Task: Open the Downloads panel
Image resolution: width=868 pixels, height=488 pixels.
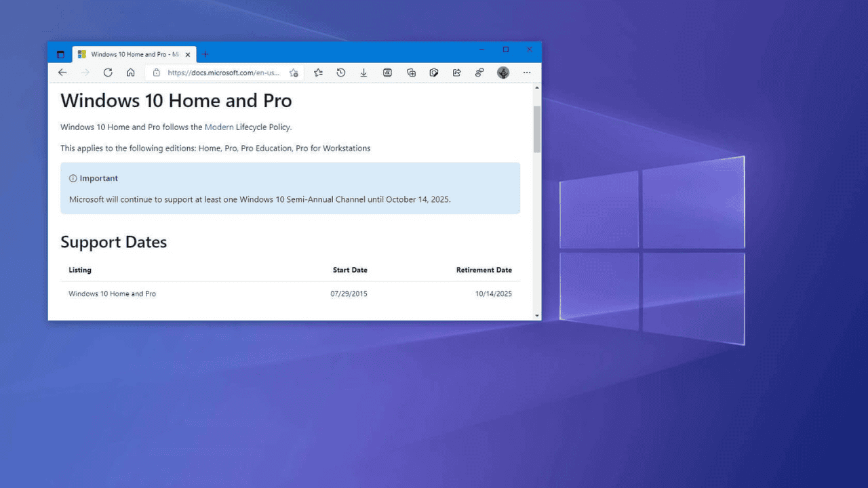Action: [363, 73]
